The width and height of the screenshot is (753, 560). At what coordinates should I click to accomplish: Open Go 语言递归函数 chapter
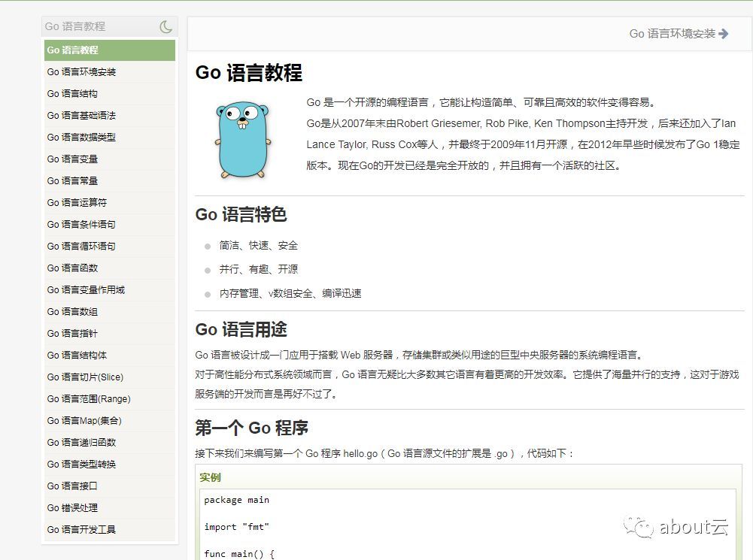(x=110, y=443)
